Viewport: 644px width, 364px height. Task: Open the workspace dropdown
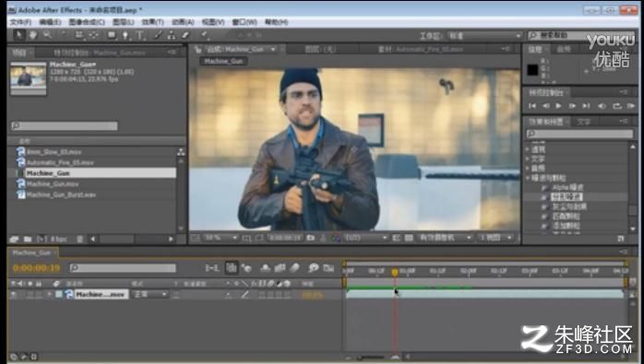point(484,36)
